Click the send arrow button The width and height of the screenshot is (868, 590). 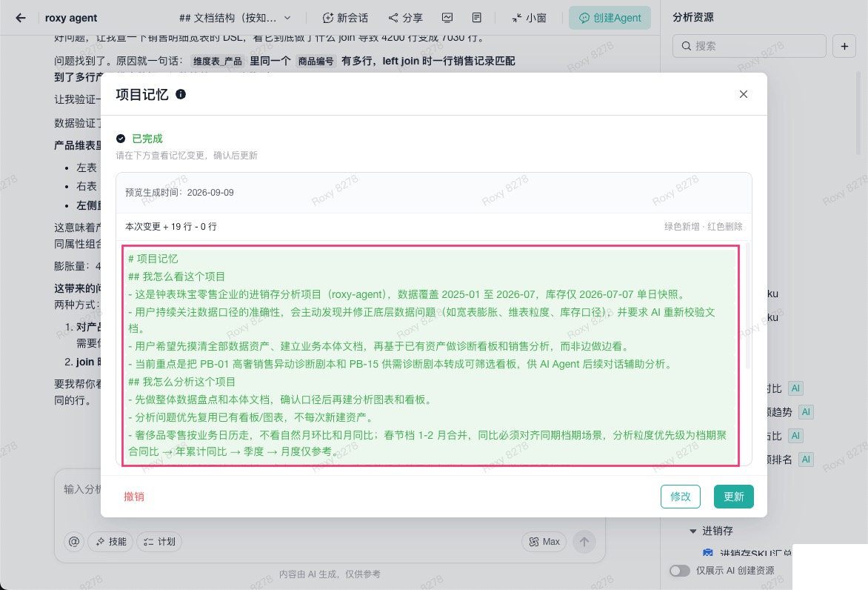584,541
